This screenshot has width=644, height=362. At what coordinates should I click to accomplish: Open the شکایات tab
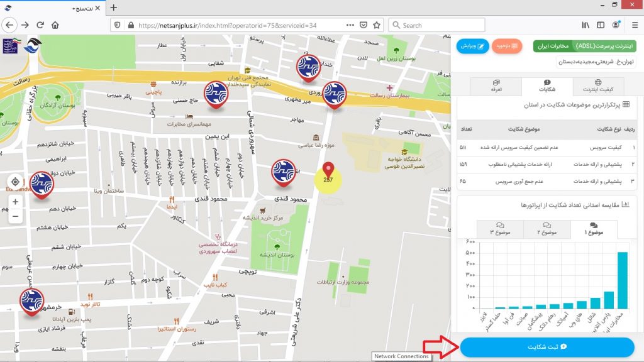(x=547, y=85)
